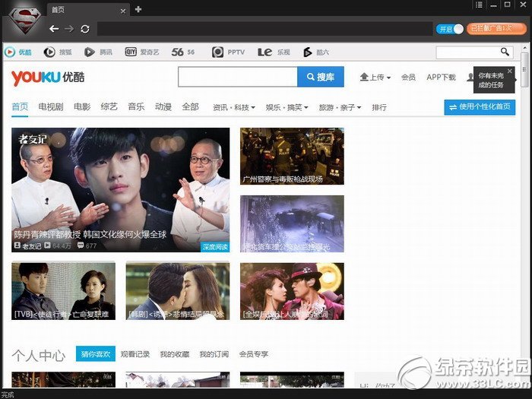Close the 你有未完成的任务 tooltip
Viewport: 532px width, 399px height.
(510, 71)
